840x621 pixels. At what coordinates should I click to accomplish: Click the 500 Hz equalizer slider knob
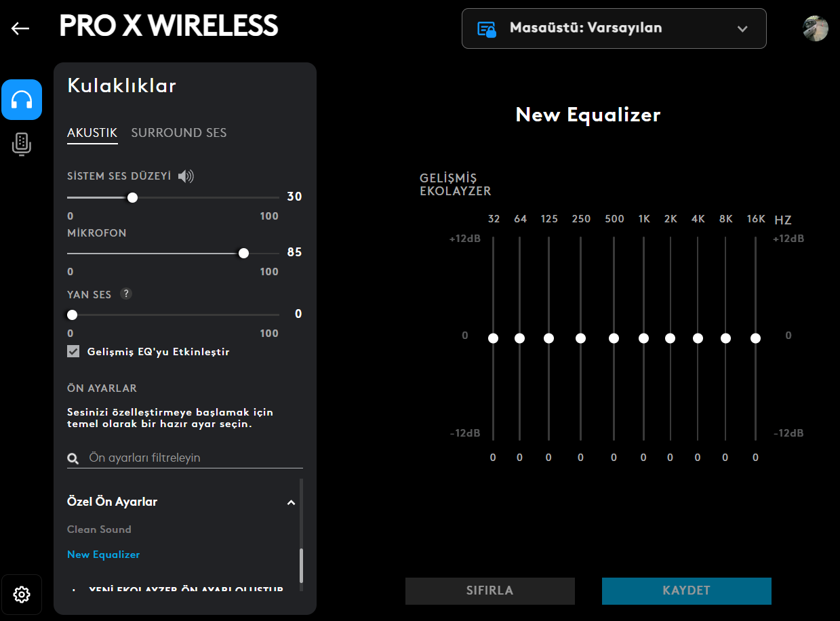[614, 338]
